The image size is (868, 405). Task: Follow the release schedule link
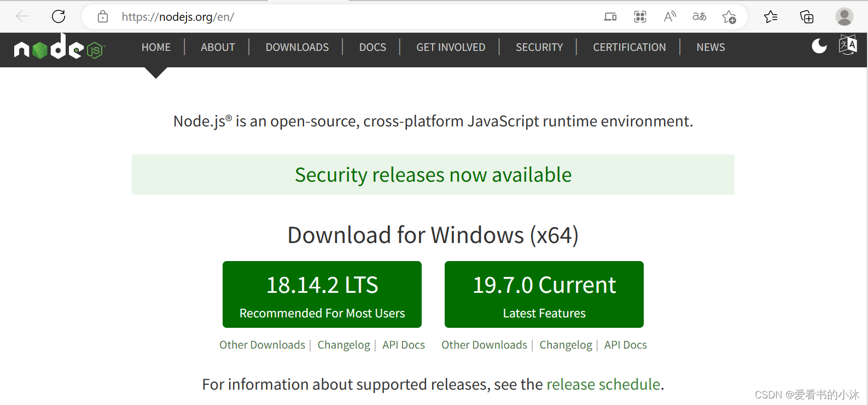tap(603, 384)
